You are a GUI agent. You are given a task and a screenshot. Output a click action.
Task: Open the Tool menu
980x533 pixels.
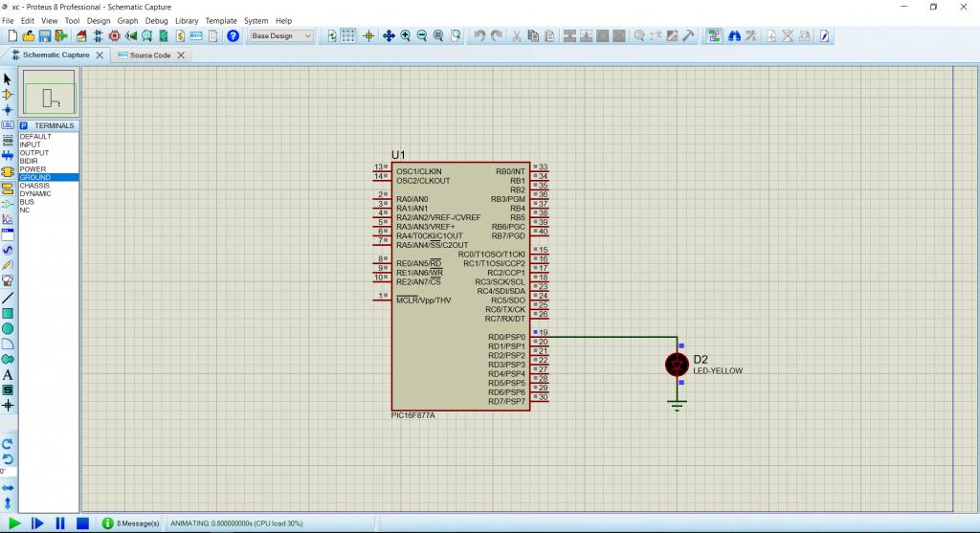pos(72,21)
